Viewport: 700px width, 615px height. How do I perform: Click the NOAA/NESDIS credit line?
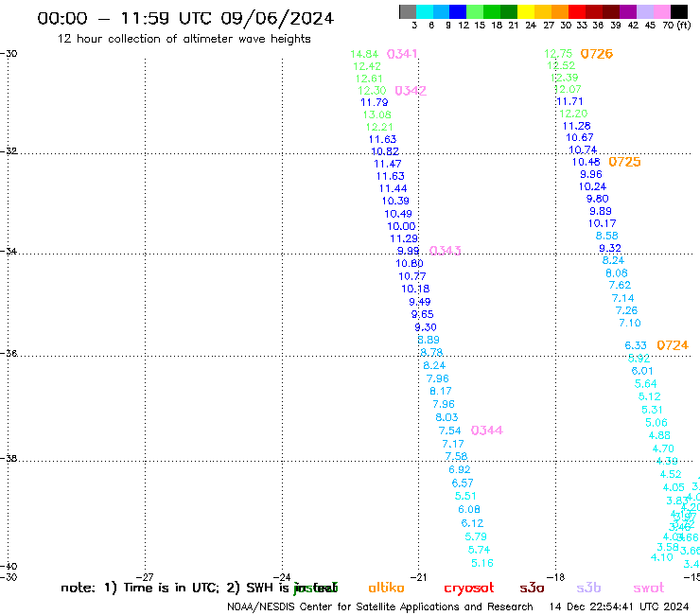point(380,607)
